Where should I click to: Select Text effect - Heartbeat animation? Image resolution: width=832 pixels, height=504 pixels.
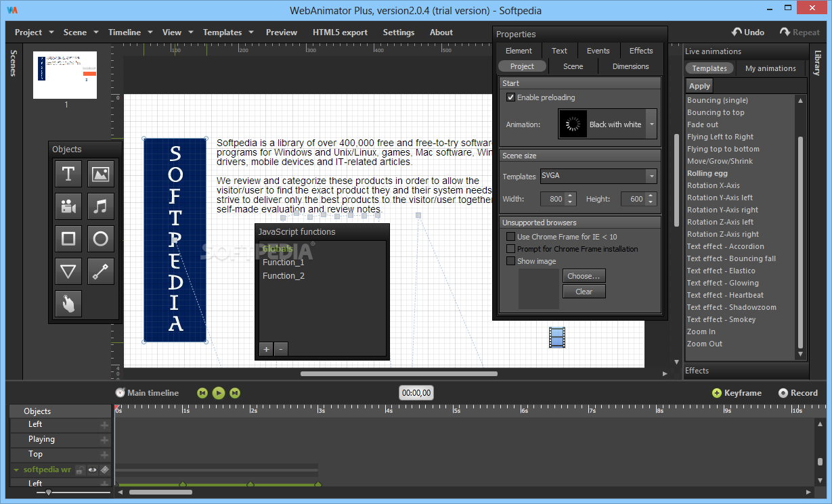[x=725, y=295]
